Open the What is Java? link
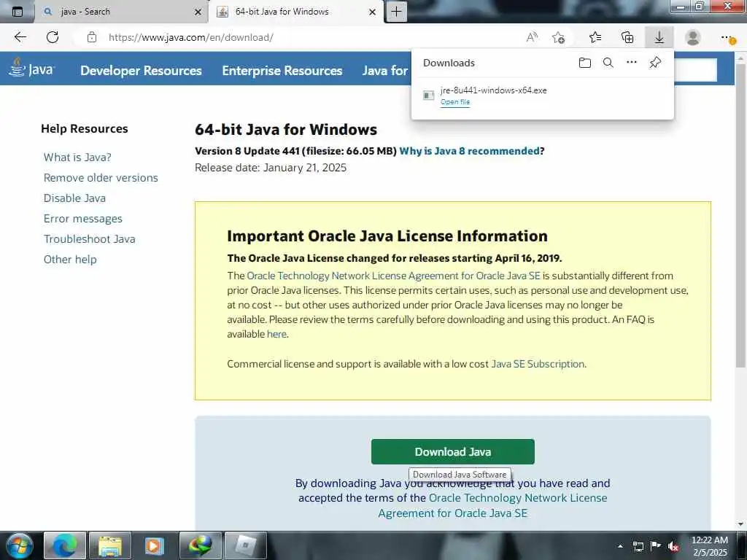The height and width of the screenshot is (560, 747). click(x=77, y=157)
